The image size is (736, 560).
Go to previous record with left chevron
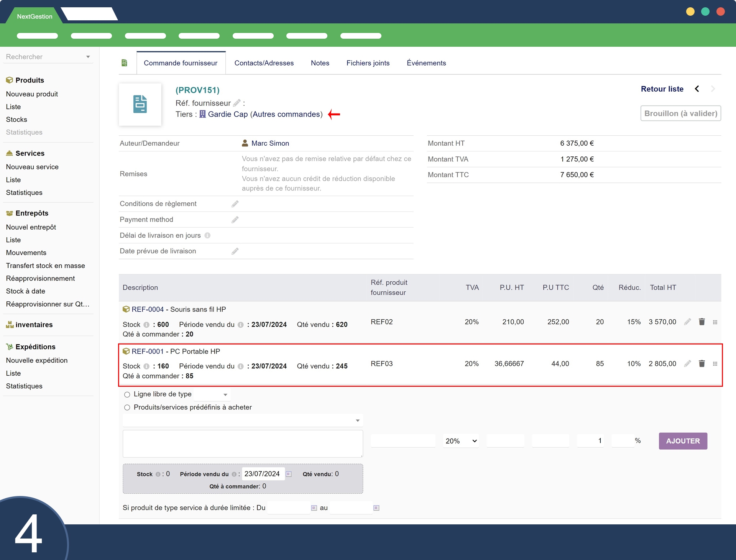[697, 89]
